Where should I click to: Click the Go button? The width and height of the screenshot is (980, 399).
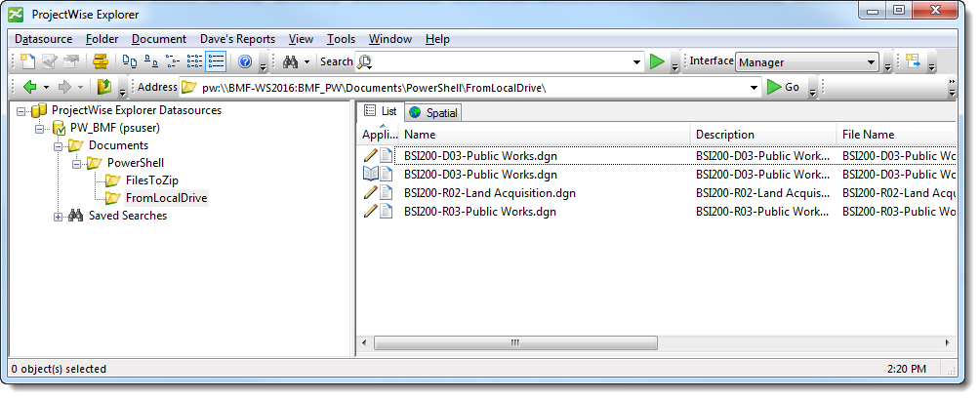[x=783, y=87]
